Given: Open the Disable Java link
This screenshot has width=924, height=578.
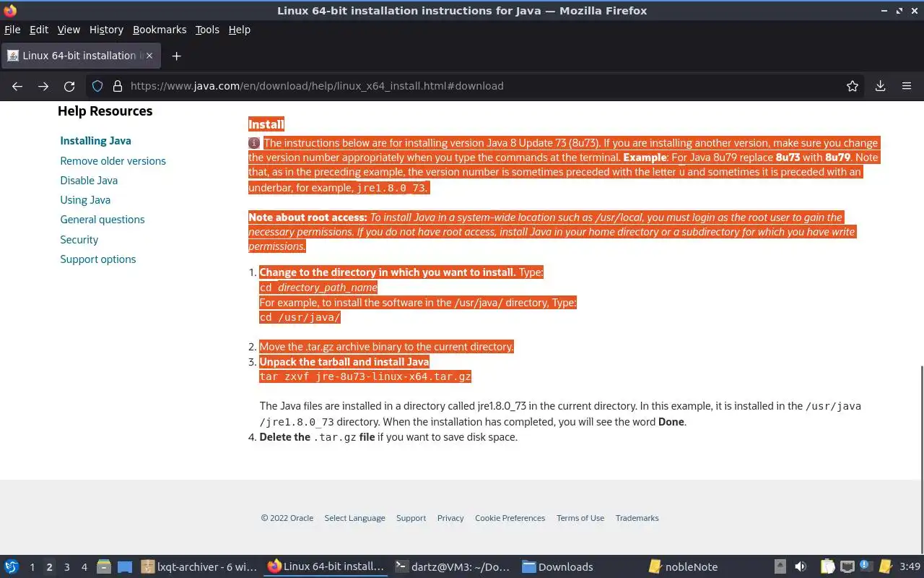Looking at the screenshot, I should [89, 181].
